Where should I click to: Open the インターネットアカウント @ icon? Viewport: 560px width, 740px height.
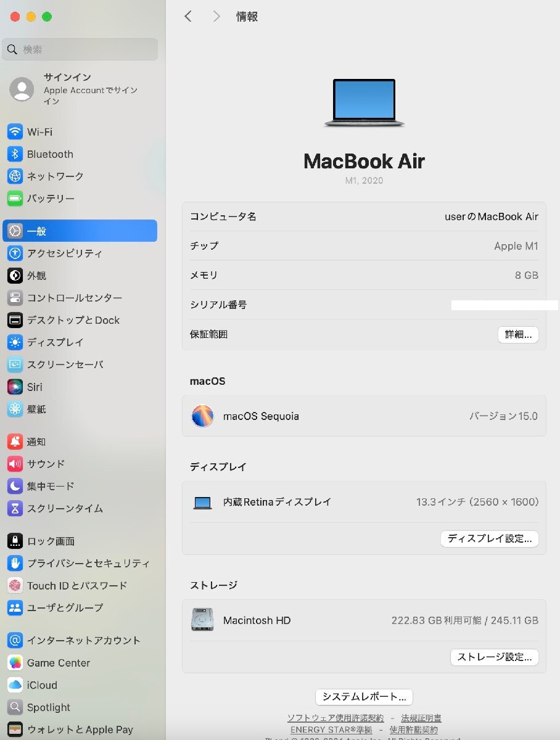[15, 640]
